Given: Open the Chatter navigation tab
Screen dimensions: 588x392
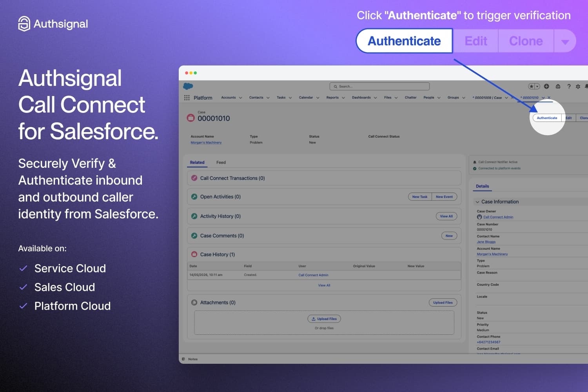Looking at the screenshot, I should pyautogui.click(x=411, y=98).
